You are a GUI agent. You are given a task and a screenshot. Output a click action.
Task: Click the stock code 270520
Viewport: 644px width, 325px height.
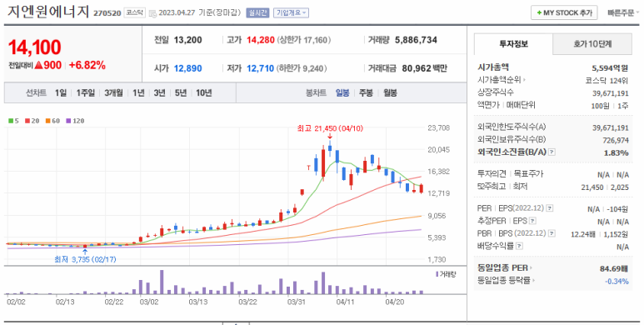107,13
